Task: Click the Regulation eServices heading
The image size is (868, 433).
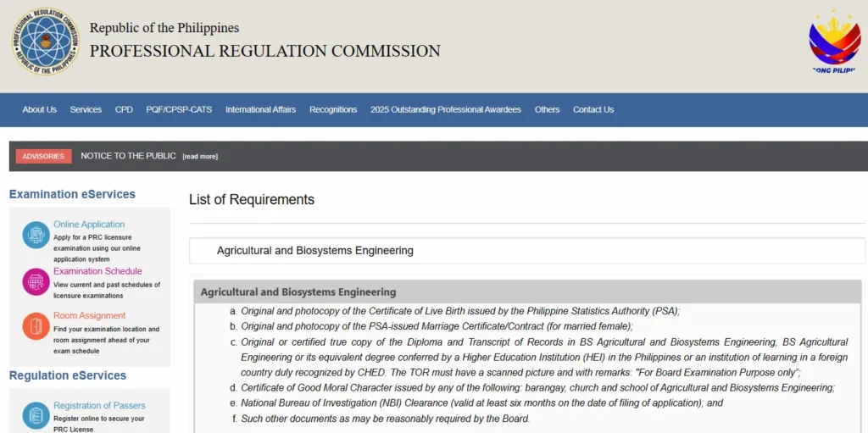Action: click(68, 375)
